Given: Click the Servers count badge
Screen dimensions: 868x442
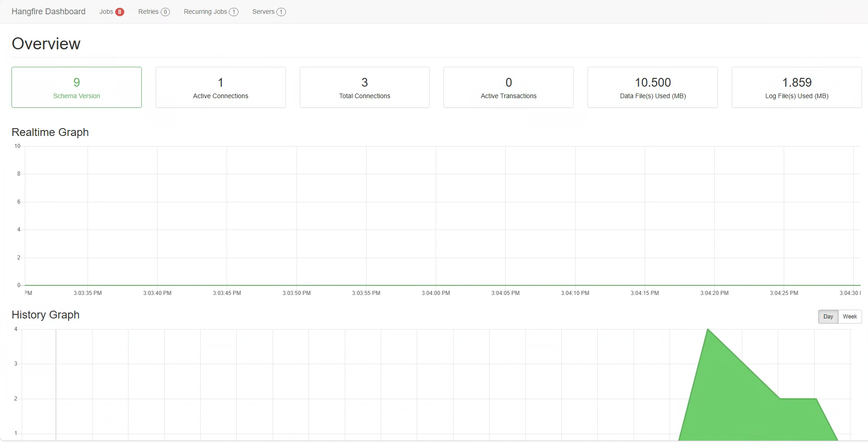Looking at the screenshot, I should 281,12.
